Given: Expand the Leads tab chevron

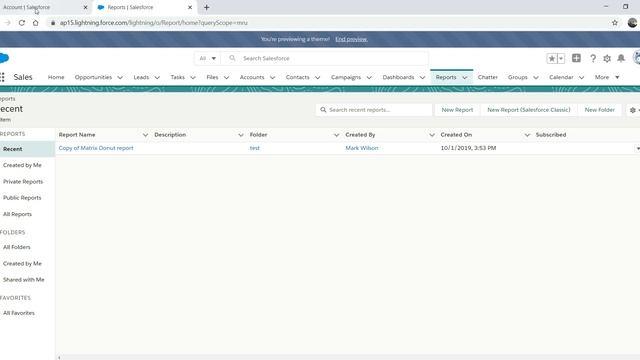Looking at the screenshot, I should [157, 78].
